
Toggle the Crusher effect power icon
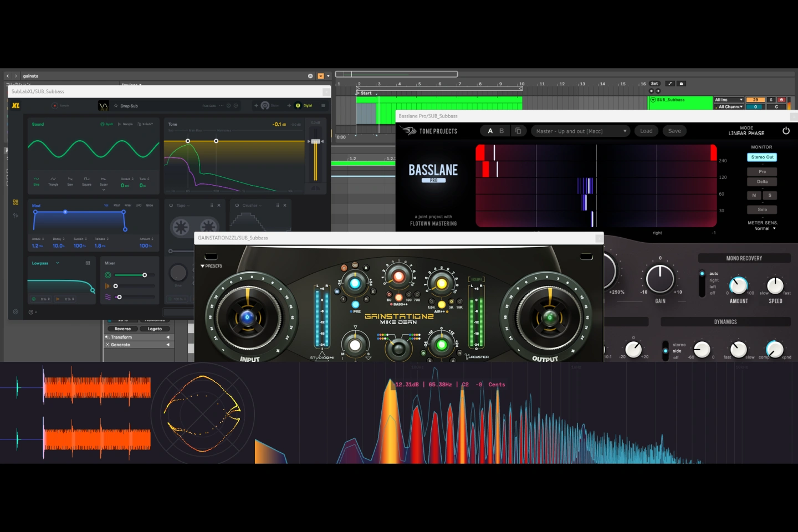(237, 206)
